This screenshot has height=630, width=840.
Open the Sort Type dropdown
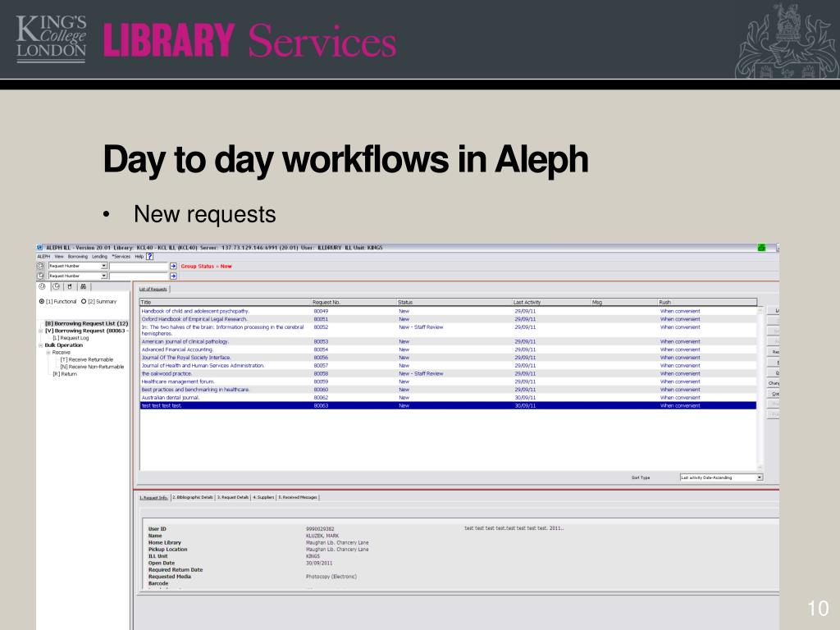tap(759, 477)
